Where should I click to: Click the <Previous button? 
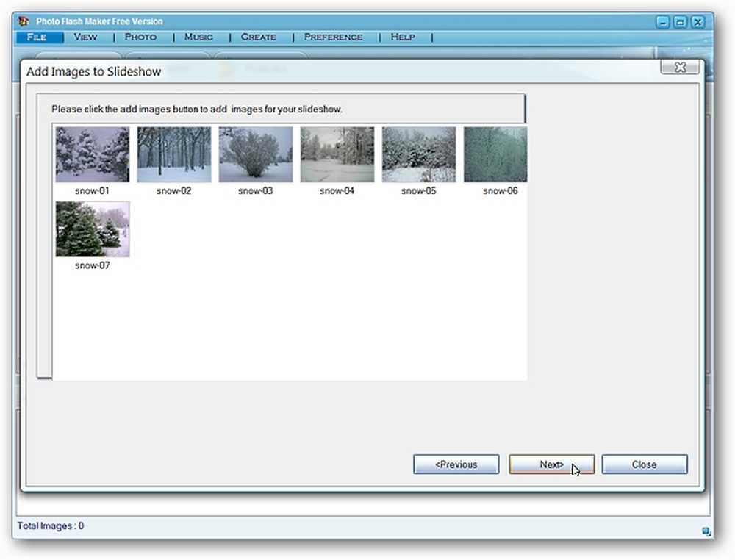(456, 464)
